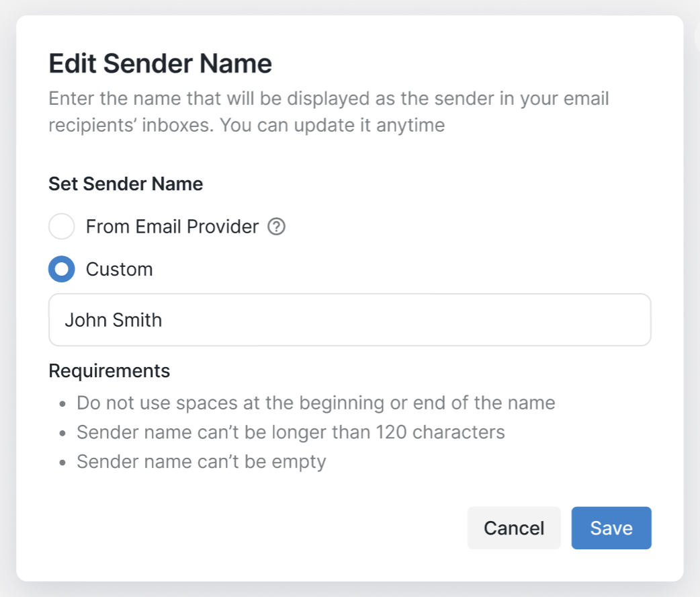Click the "From Email Provider" option label
Screen dimensions: 700x597
tap(172, 227)
